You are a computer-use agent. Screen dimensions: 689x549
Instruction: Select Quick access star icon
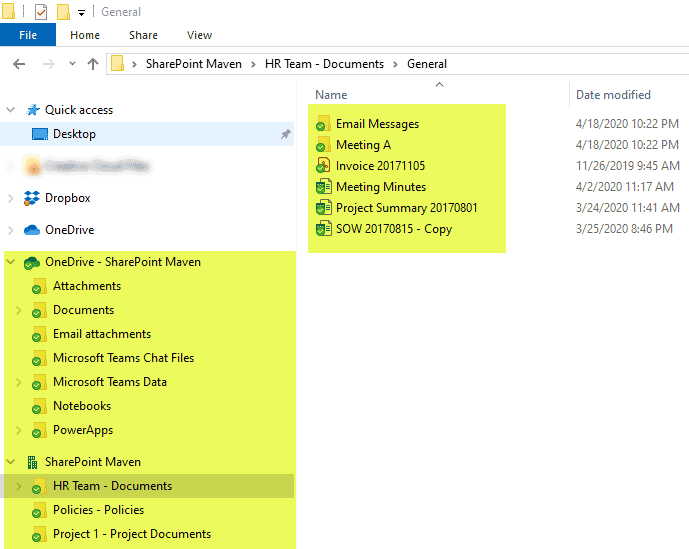coord(33,110)
